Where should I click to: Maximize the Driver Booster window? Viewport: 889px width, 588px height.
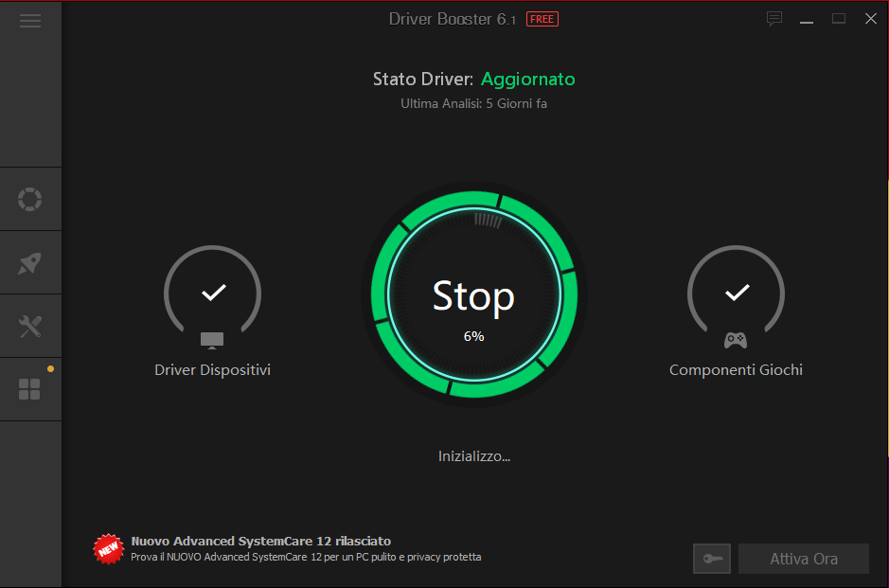(x=839, y=19)
